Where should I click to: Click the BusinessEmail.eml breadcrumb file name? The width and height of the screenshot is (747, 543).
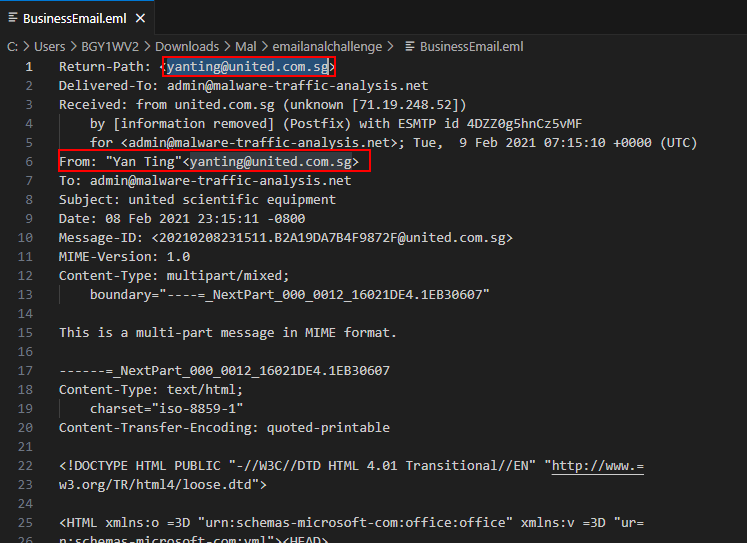(471, 46)
